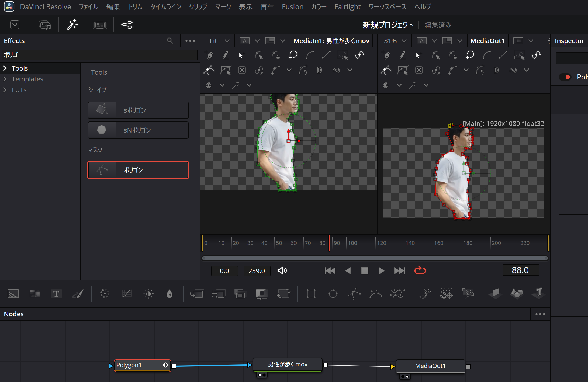Open the Fairlight menu
The image size is (588, 382).
[x=347, y=7]
